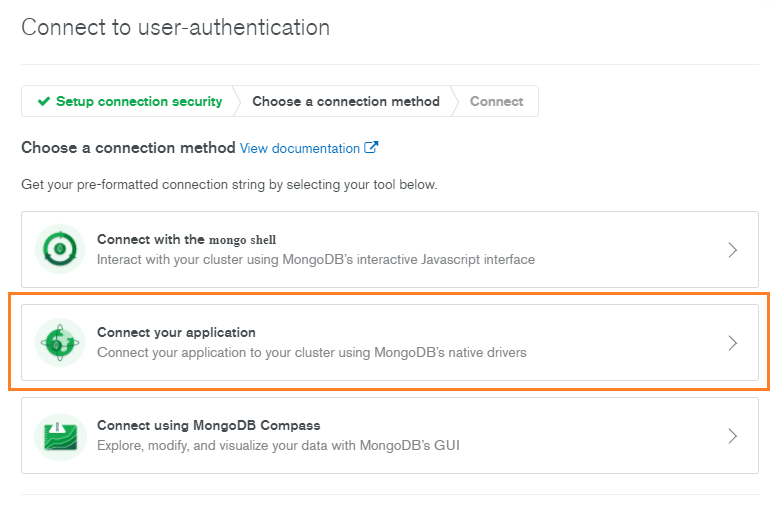Pick the 'Connect using MongoDB Compass' title
The width and height of the screenshot is (774, 507).
click(x=208, y=425)
